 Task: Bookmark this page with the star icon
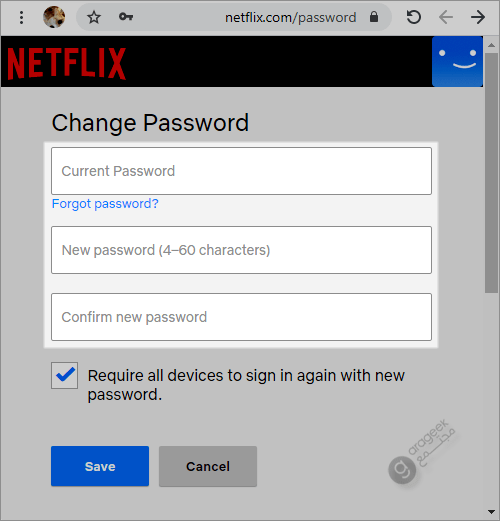pyautogui.click(x=94, y=17)
